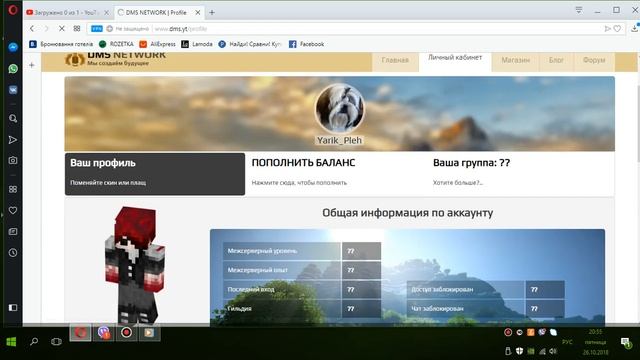
Task: Open the sidebar search icon
Action: 13,118
